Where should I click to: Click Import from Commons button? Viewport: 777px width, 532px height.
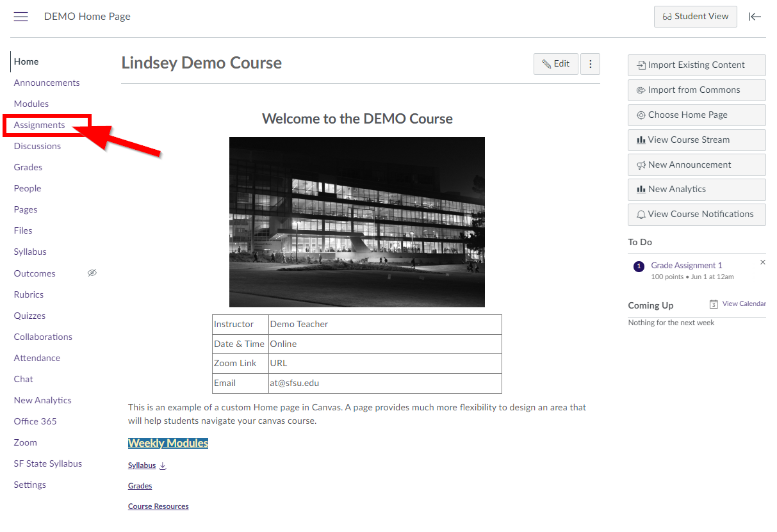(697, 90)
